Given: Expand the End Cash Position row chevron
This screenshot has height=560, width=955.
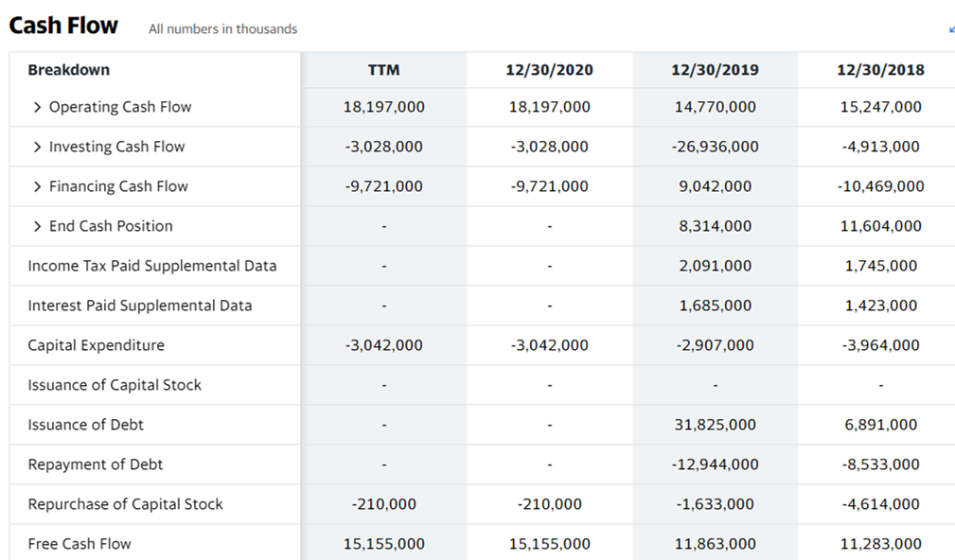Looking at the screenshot, I should [37, 226].
